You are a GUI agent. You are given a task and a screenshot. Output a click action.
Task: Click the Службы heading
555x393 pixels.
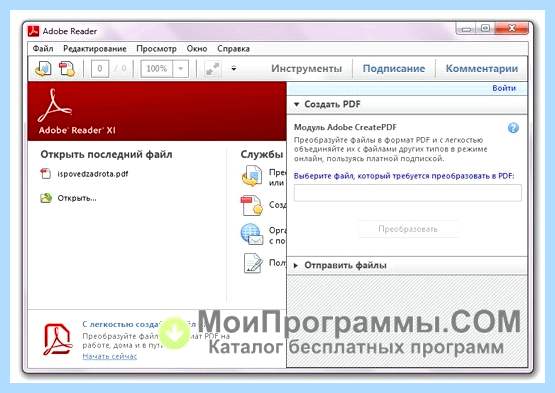[262, 154]
